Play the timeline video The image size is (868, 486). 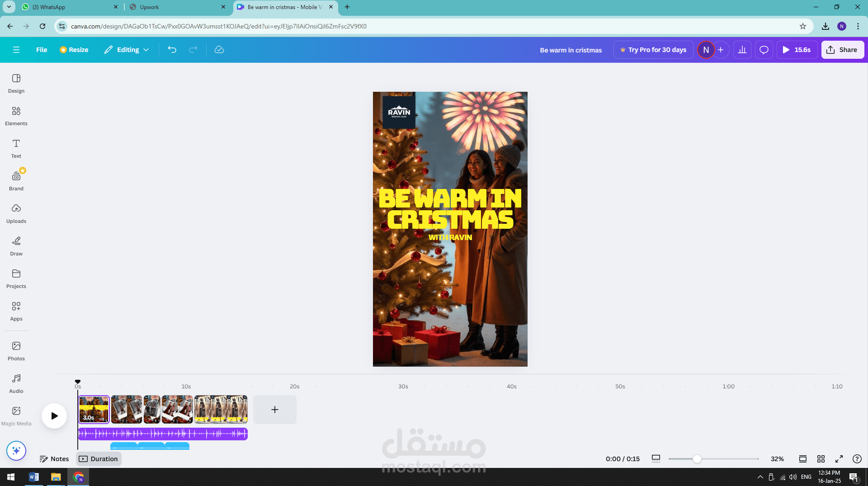point(54,416)
